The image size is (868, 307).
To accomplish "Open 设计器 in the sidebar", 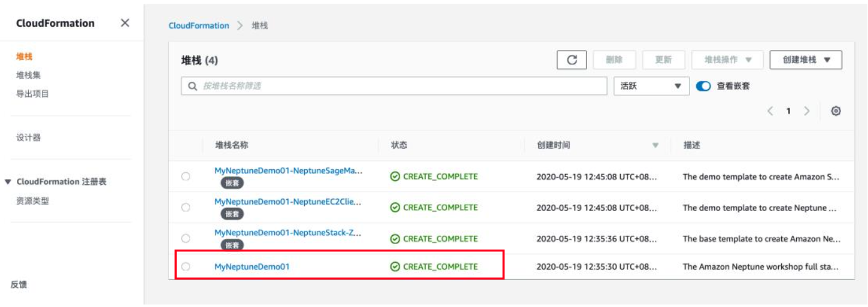I will click(x=29, y=137).
